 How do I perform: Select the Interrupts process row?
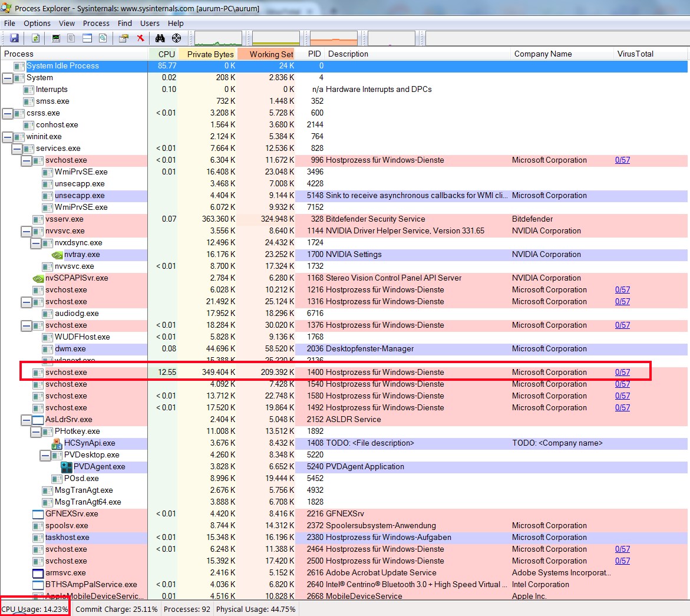pos(344,90)
